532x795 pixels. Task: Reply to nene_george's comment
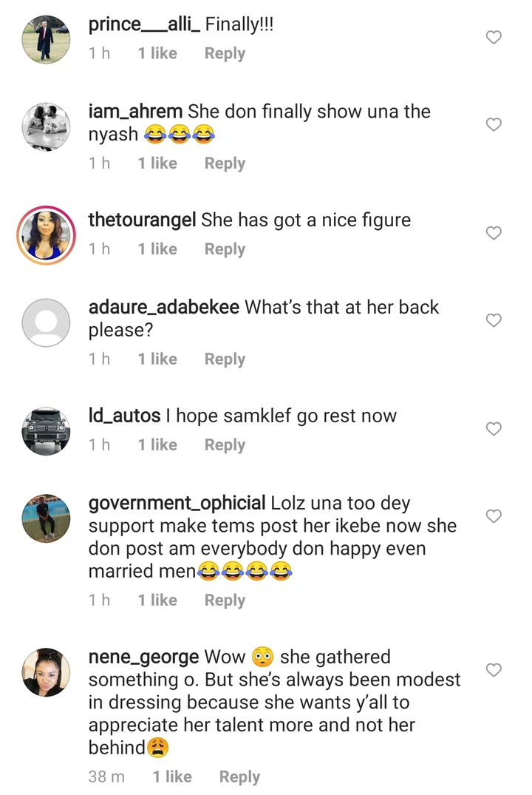click(x=239, y=777)
